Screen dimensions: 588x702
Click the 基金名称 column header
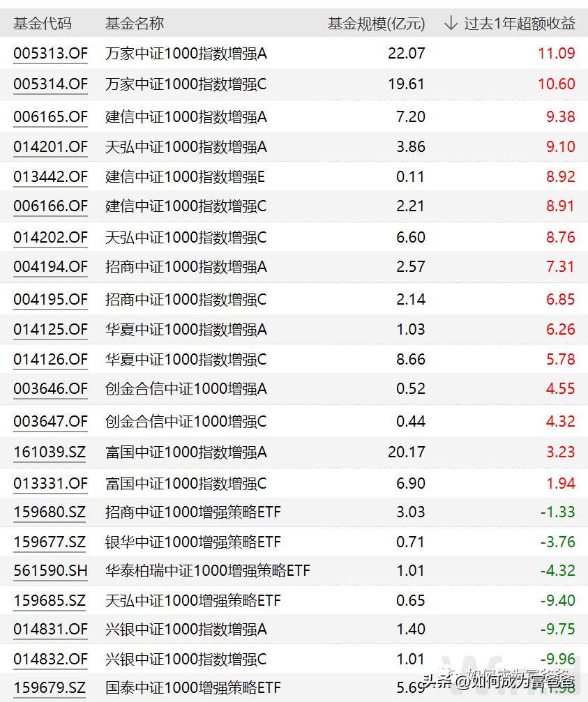(135, 23)
